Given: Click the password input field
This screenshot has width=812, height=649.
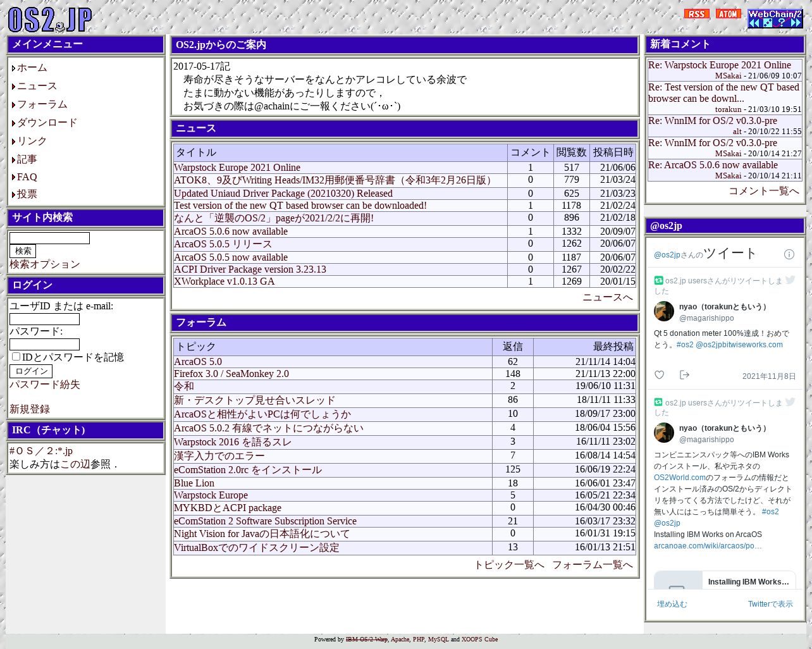Looking at the screenshot, I should point(44,345).
